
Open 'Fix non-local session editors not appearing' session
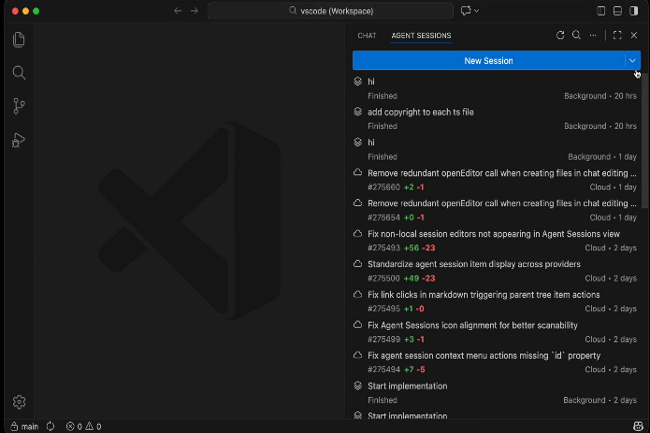click(x=497, y=241)
